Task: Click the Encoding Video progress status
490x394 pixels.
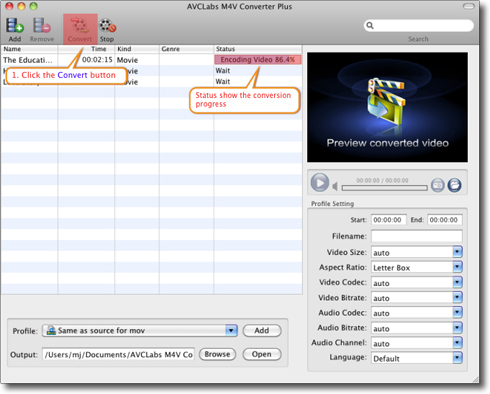Action: click(x=258, y=60)
